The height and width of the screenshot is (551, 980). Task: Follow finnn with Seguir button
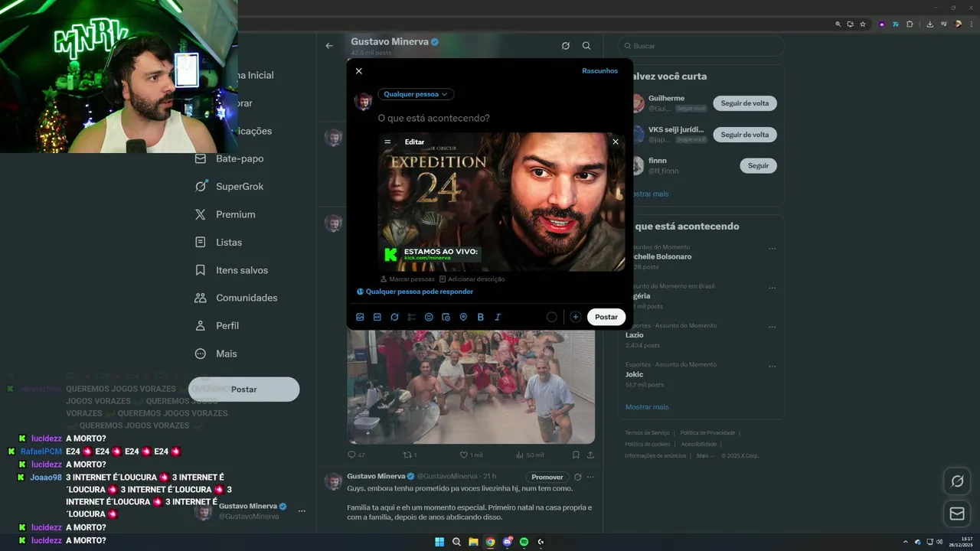[x=758, y=166]
